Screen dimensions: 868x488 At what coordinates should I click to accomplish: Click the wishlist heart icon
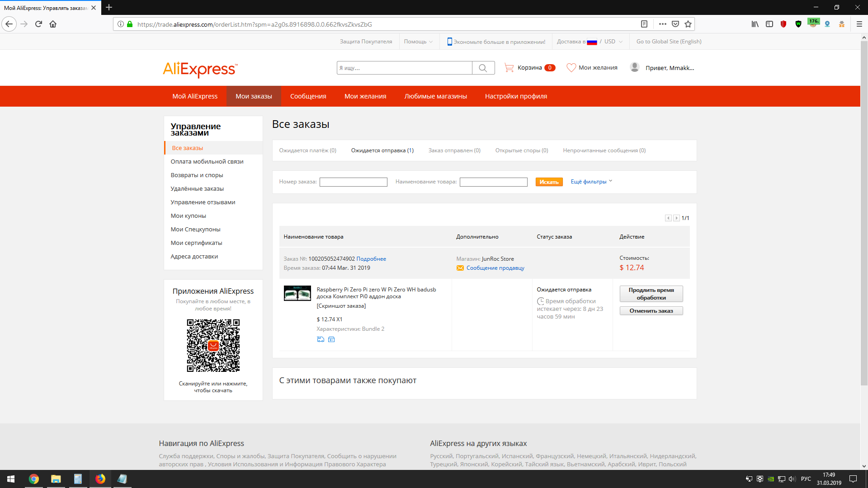[571, 68]
